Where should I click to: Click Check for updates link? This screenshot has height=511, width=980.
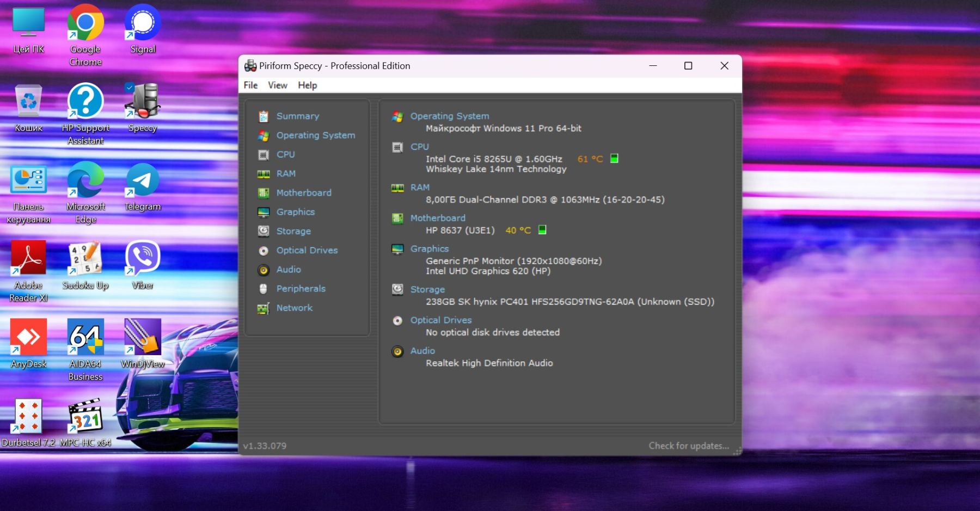689,446
